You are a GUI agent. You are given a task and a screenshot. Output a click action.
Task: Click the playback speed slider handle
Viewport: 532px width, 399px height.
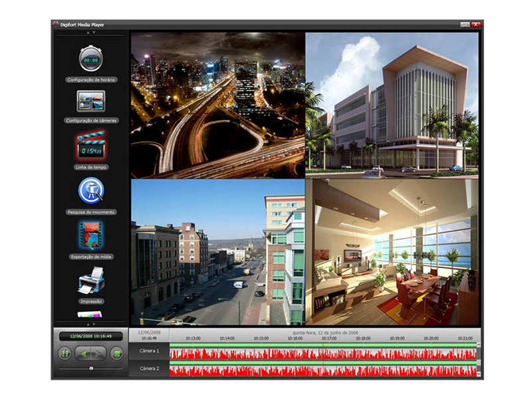pos(91,367)
